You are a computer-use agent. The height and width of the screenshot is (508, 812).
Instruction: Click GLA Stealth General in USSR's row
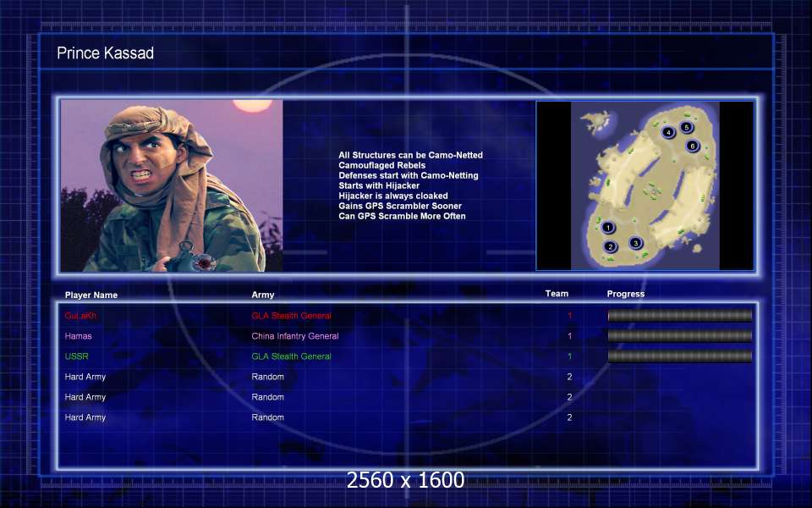292,356
